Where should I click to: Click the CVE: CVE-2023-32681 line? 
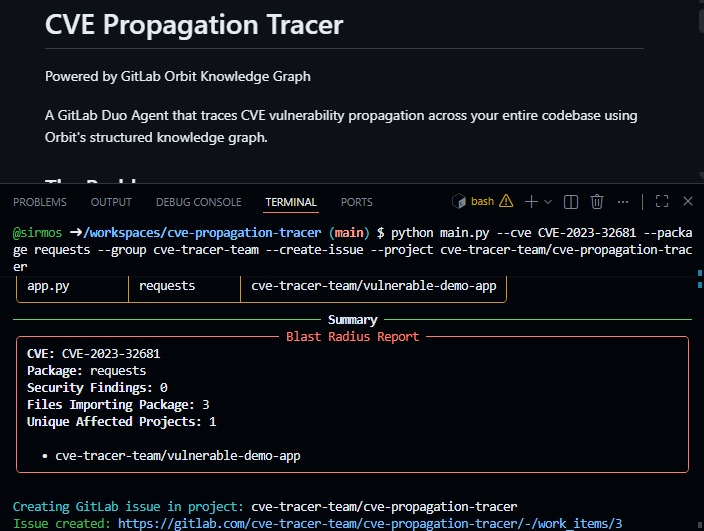click(93, 354)
